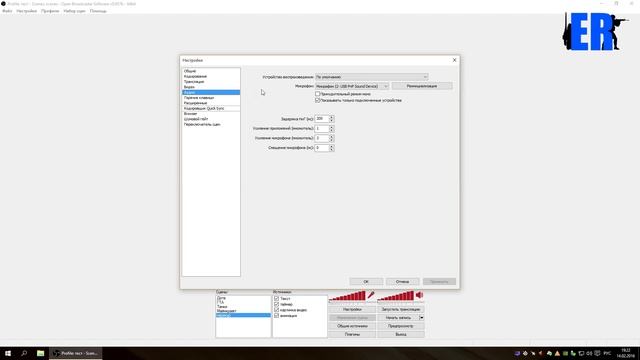
Task: Click the OBS taskbar button
Action: (x=76, y=353)
